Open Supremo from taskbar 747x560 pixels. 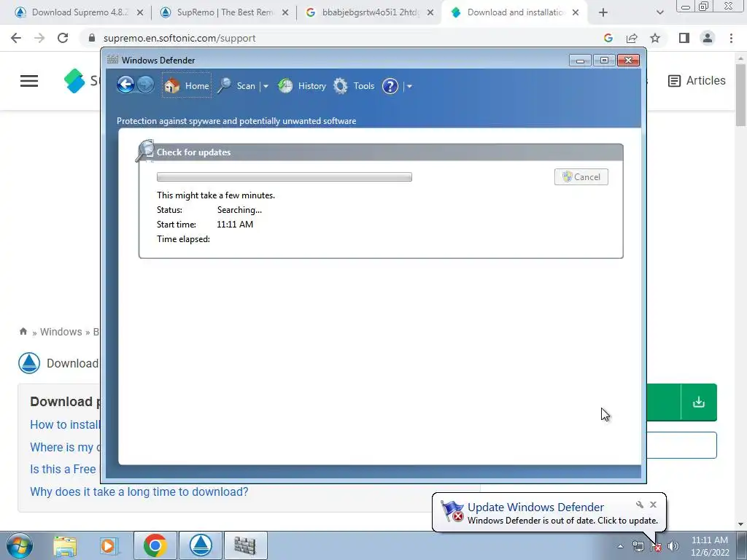tap(201, 545)
